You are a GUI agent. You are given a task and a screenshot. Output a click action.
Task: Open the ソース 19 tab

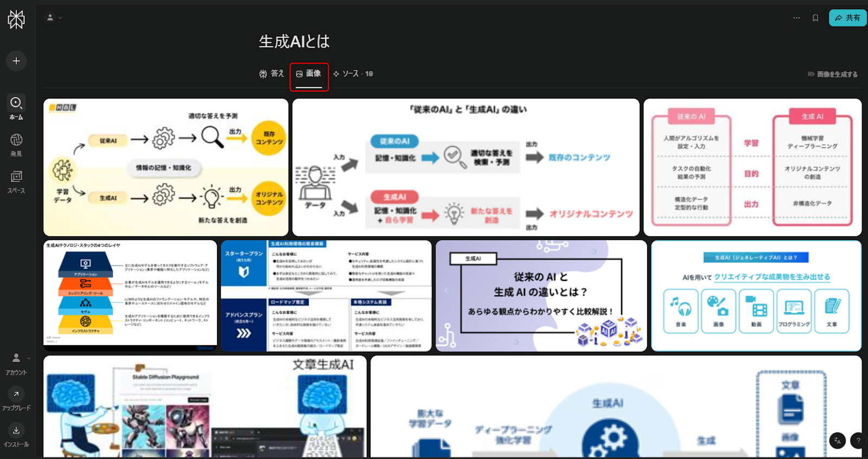point(353,74)
